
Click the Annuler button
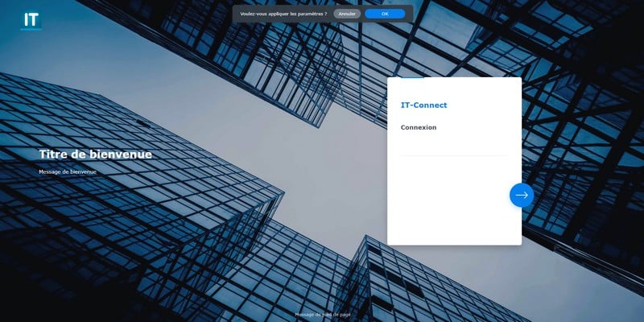347,14
